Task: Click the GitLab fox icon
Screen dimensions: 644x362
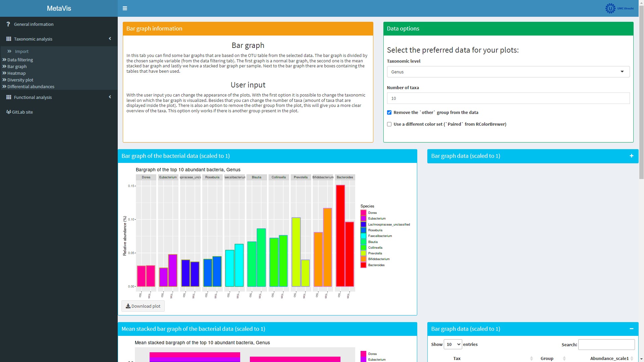Action: (9, 112)
